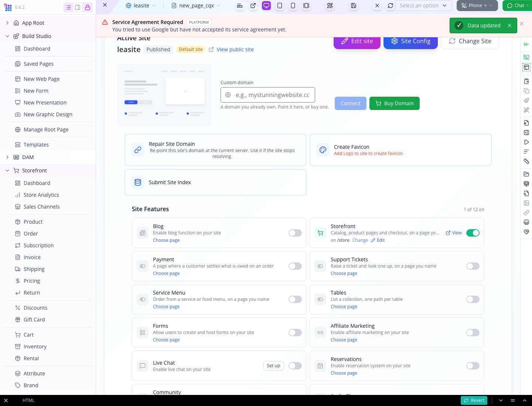The image size is (532, 406).
Task: Open the ruler tool in right rail
Action: click(526, 161)
